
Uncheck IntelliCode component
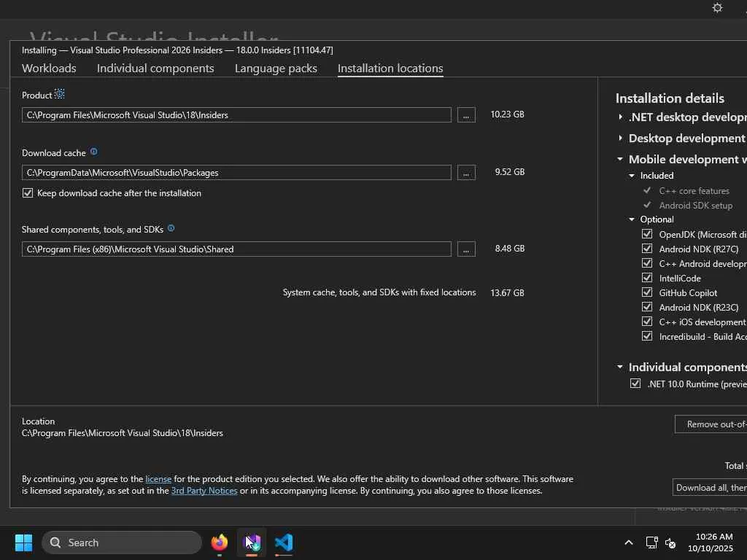[646, 278]
